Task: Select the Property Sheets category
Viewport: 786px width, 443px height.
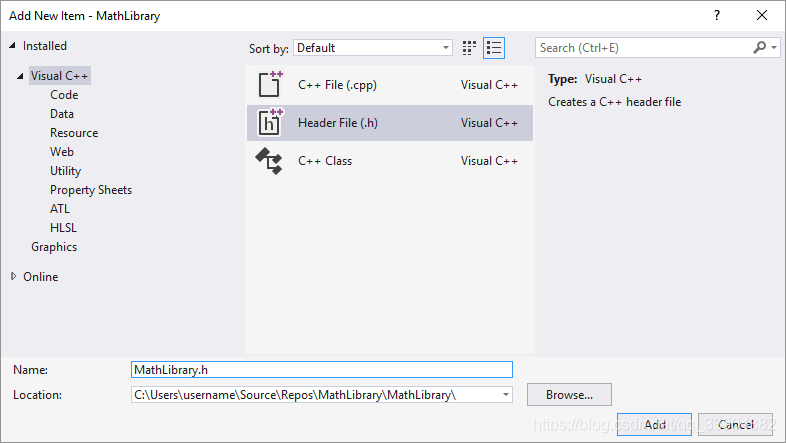Action: tap(91, 190)
